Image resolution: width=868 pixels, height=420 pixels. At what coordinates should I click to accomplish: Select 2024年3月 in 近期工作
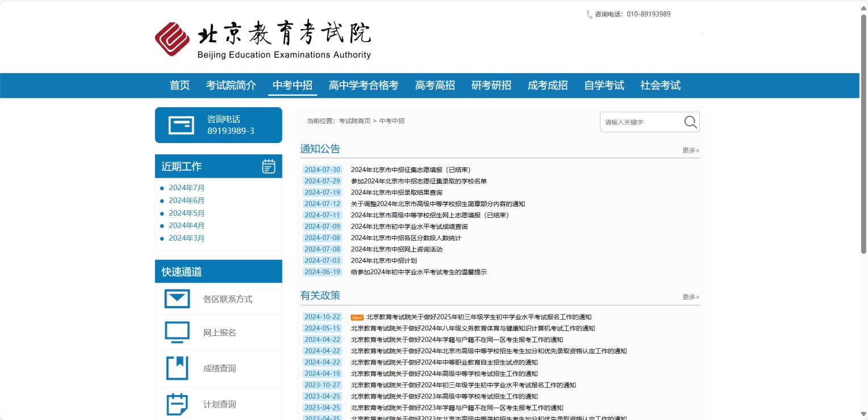(186, 238)
